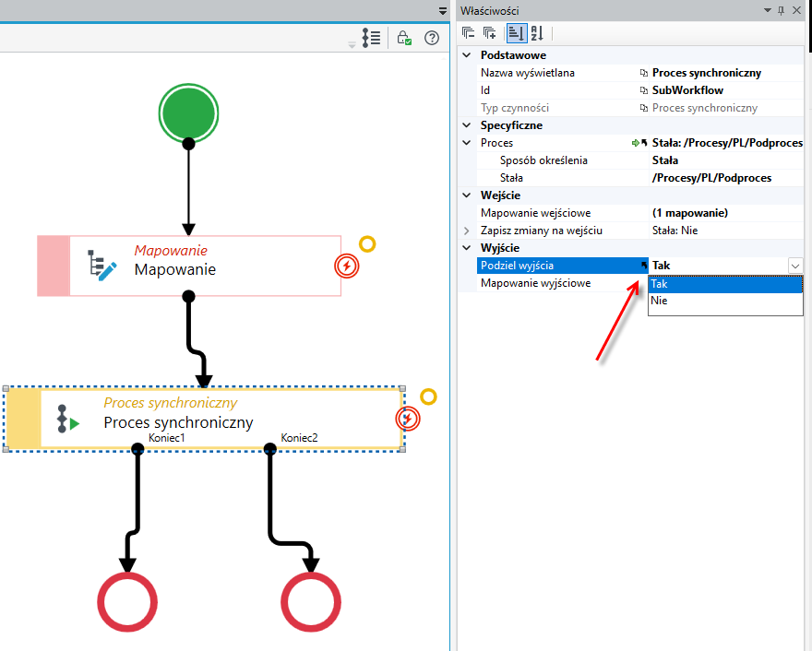The height and width of the screenshot is (651, 812).
Task: Click the process structure list toolbar icon
Action: [371, 38]
